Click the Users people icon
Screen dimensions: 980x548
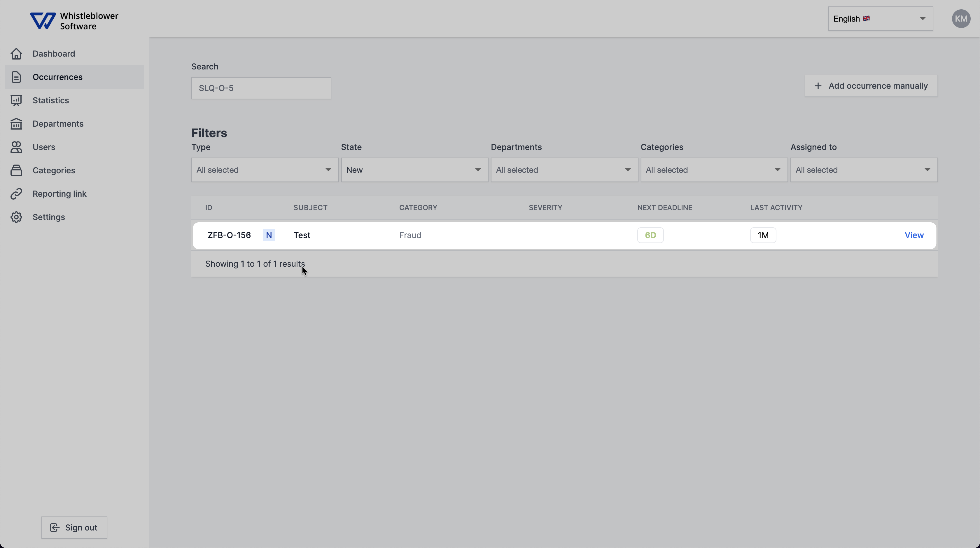point(16,147)
